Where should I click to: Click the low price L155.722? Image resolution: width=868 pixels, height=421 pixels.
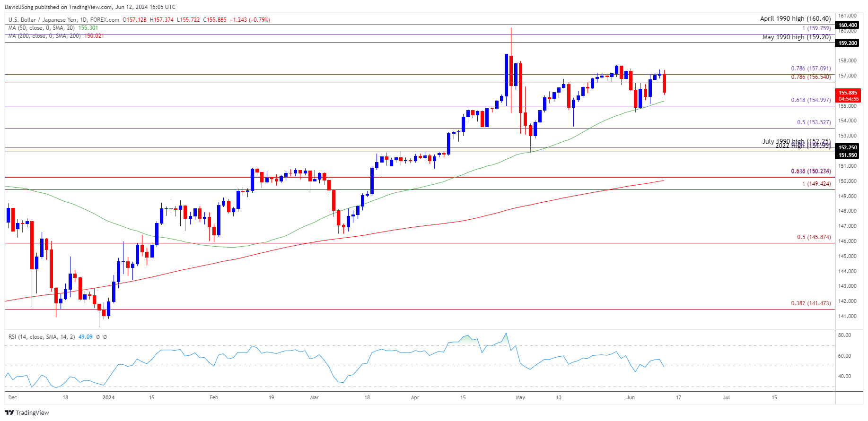coord(188,20)
